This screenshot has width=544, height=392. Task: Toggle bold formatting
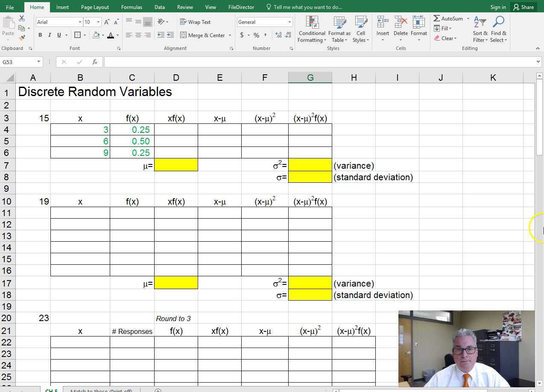40,35
